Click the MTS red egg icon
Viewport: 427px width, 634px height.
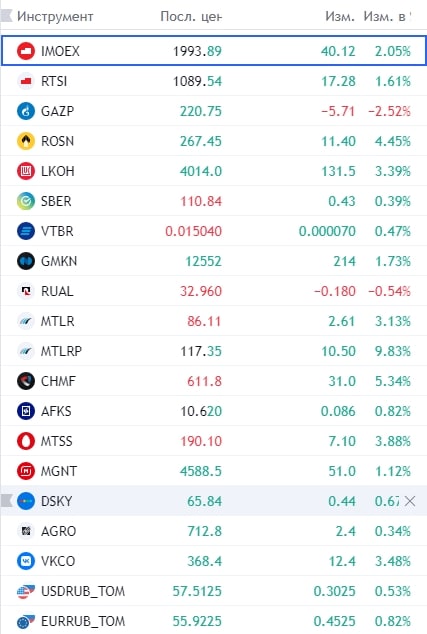(x=26, y=441)
